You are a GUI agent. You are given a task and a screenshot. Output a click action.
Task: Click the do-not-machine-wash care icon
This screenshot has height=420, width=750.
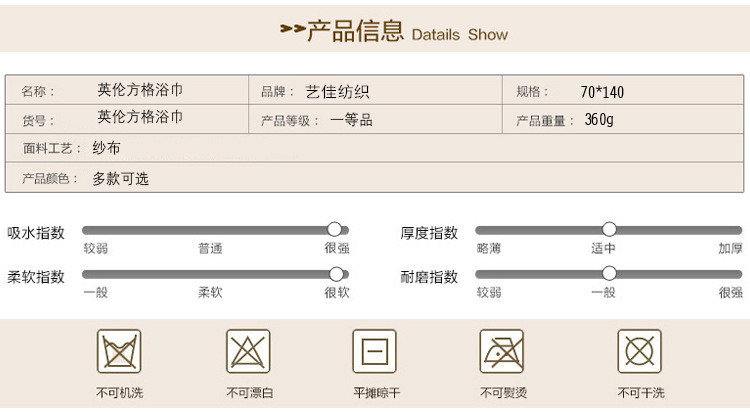[119, 351]
